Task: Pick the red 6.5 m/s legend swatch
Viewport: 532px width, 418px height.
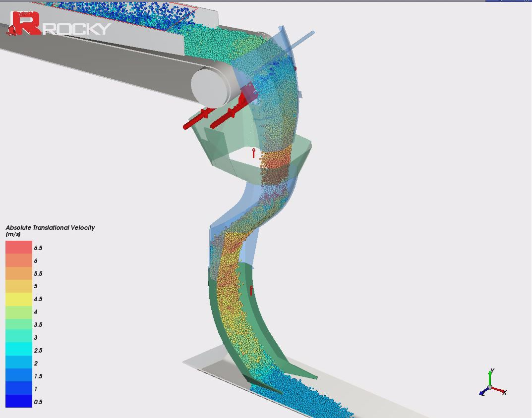Action: click(18, 247)
